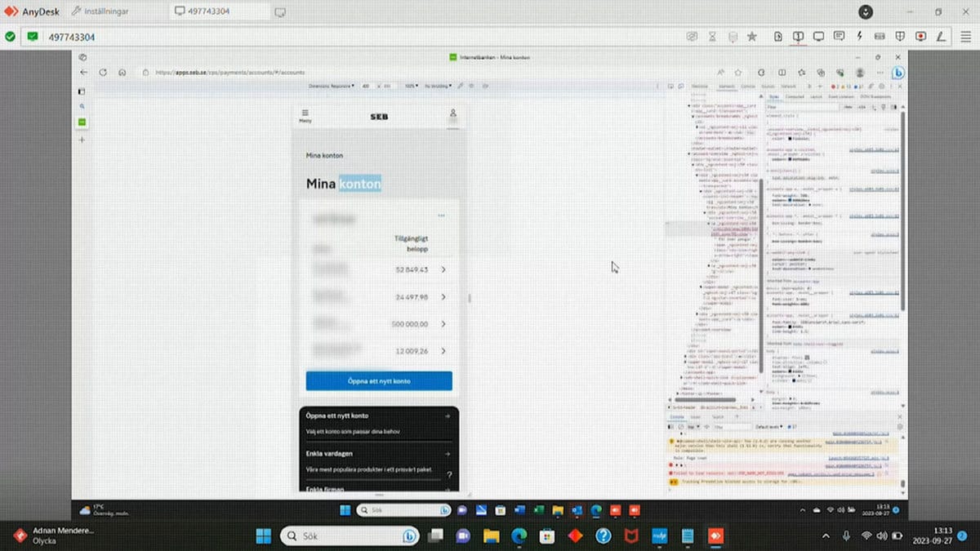Click the AnyDesk whiteboard pen icon
980x551 pixels.
tap(941, 37)
